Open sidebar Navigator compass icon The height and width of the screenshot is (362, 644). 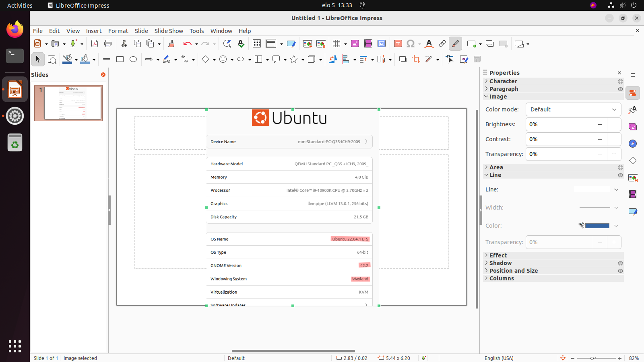pyautogui.click(x=633, y=144)
